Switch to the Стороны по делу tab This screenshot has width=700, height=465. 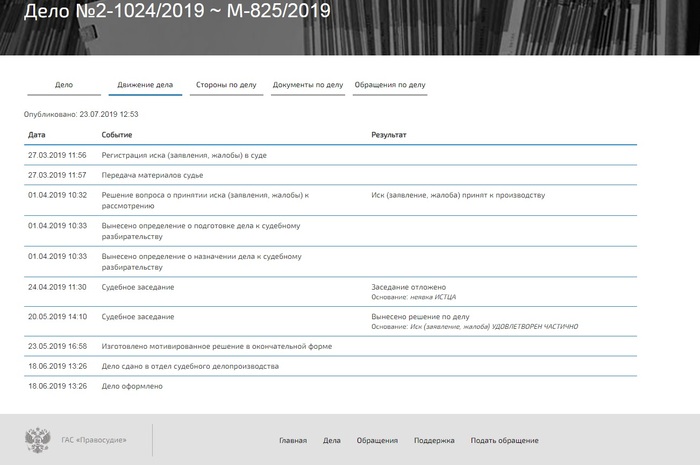pos(226,86)
